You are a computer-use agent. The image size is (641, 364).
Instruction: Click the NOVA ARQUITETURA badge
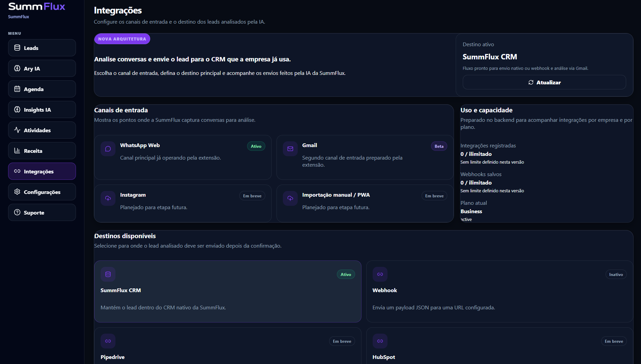pyautogui.click(x=122, y=39)
